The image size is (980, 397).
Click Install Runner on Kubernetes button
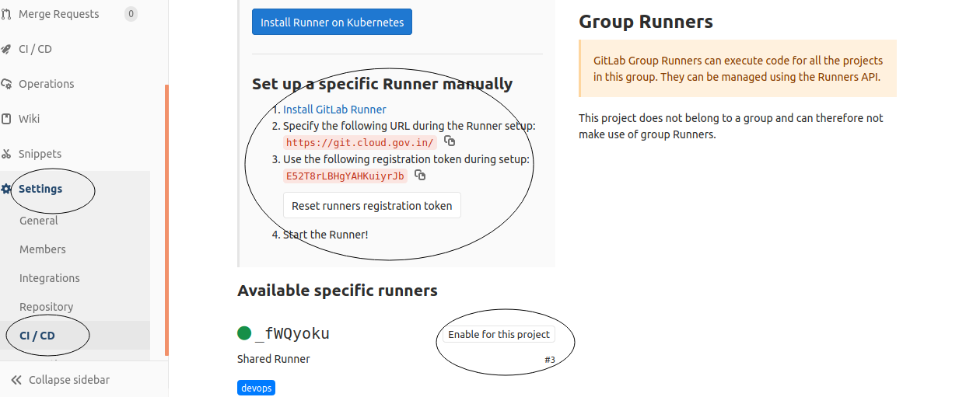(x=332, y=23)
